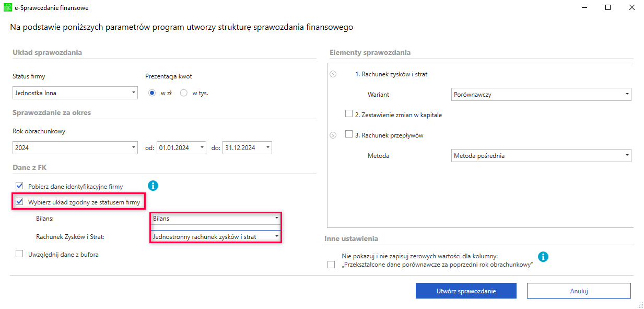Screen dimensions: 644x309
Task: Click the info icon in Inne ustawienia
Action: pos(543,257)
